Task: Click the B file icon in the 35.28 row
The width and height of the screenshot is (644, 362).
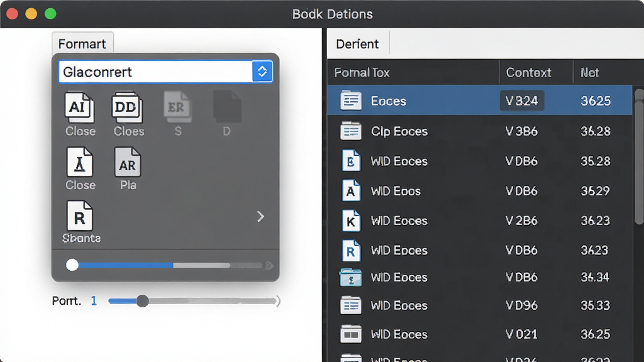Action: (351, 160)
